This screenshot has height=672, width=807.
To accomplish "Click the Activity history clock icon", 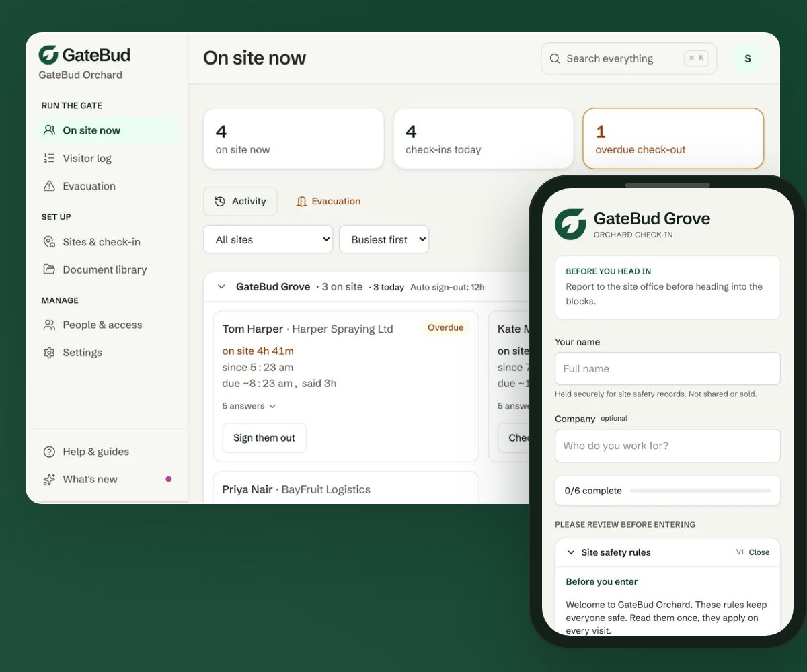I will 220,201.
